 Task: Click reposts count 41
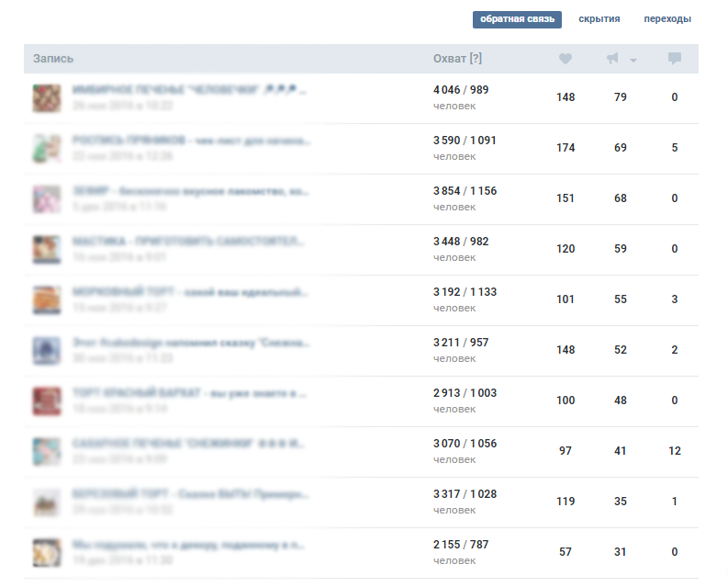coord(621,451)
